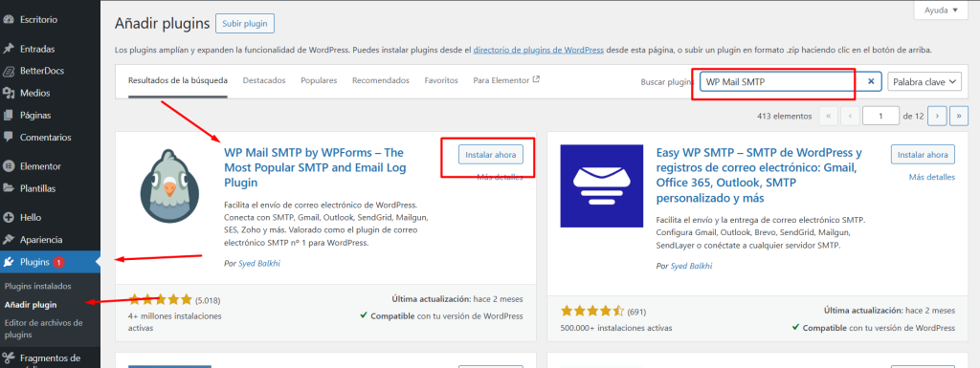The width and height of the screenshot is (980, 368).
Task: Jump to last results page arrow
Action: tap(959, 116)
